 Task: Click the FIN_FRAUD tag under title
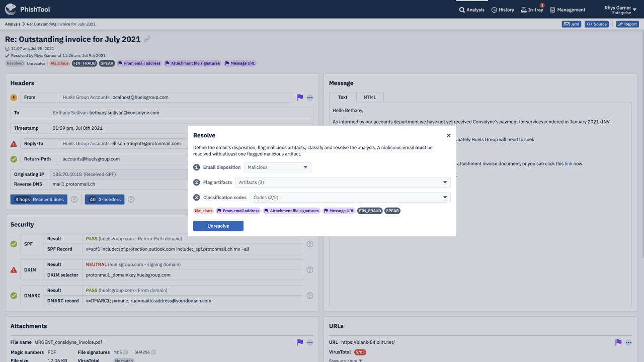click(x=85, y=63)
